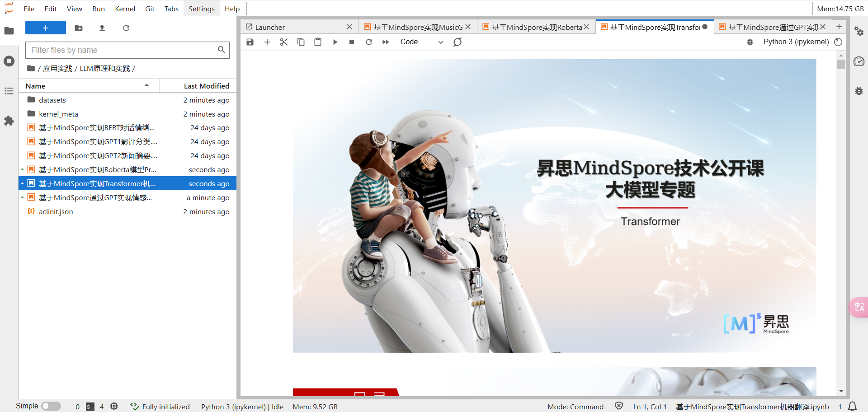868x412 pixels.
Task: Save the notebook with the save icon
Action: coord(250,42)
